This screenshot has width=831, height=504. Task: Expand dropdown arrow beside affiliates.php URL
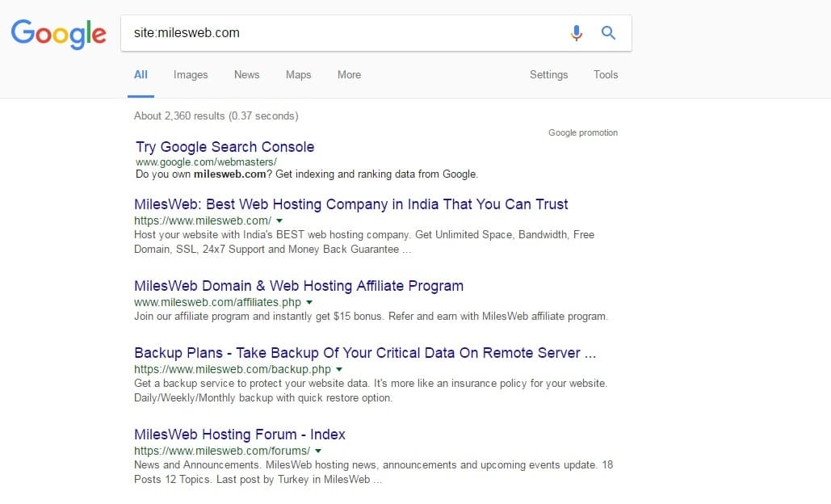coord(309,302)
